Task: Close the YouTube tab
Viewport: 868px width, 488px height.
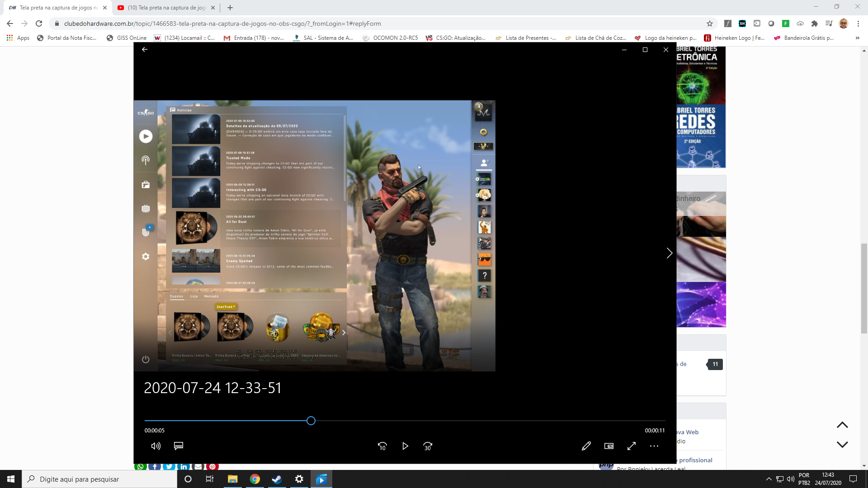Action: coord(213,8)
